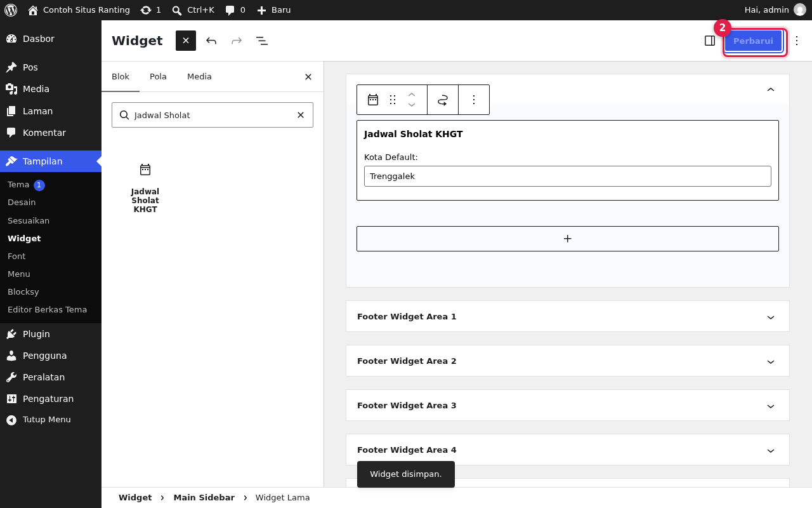Expand Footer Widget Area 2
812x508 pixels.
click(568, 361)
